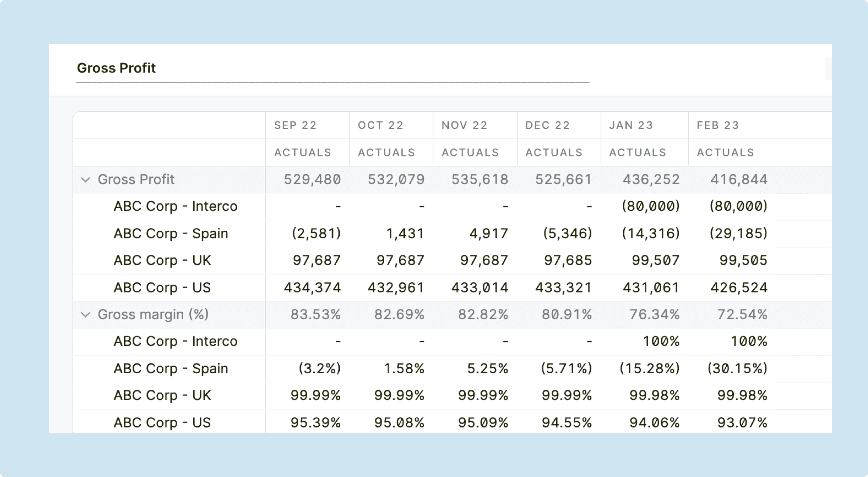868x477 pixels.
Task: Select the SEP 22 column header
Action: coord(295,125)
